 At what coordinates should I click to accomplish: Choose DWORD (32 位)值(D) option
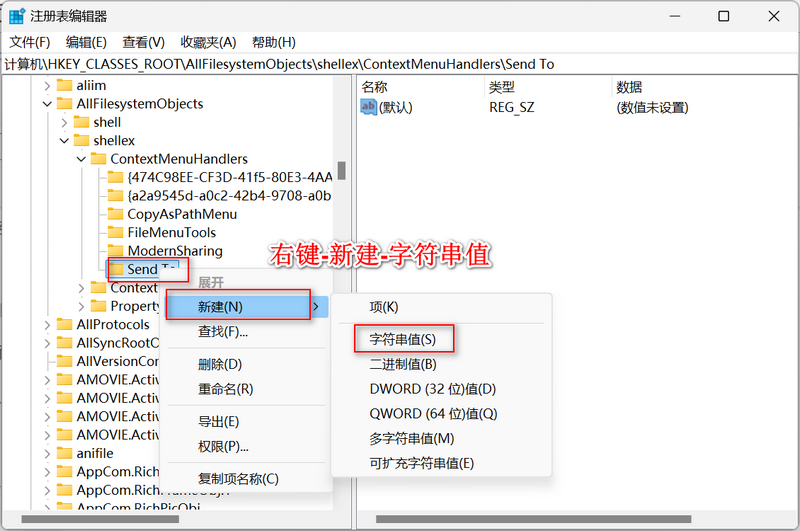coord(433,389)
